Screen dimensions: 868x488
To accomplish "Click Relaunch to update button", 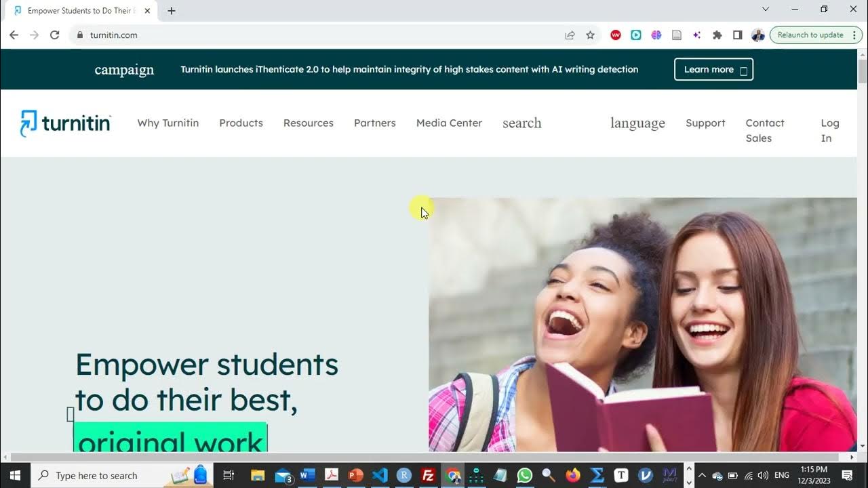I will tap(810, 35).
